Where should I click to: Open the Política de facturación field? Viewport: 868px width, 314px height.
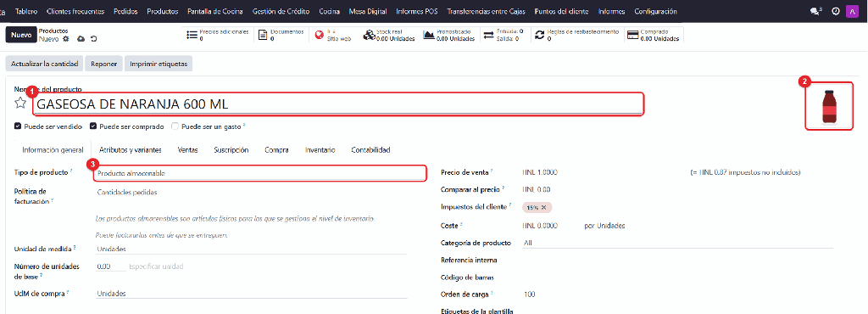251,193
